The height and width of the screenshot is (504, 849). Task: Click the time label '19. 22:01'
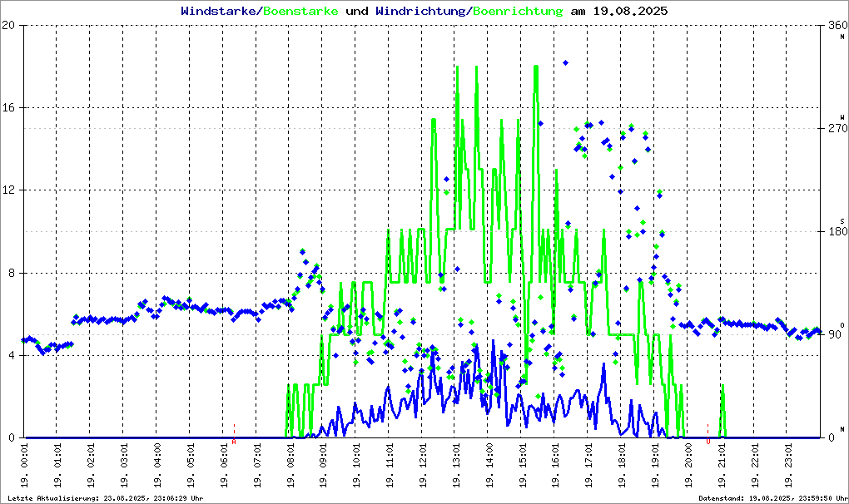755,466
